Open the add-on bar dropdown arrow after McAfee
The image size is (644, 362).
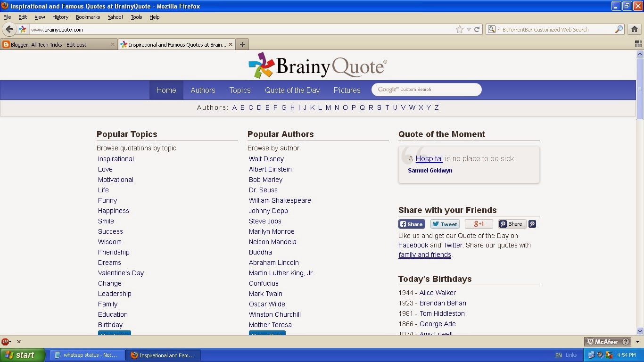[x=638, y=342]
